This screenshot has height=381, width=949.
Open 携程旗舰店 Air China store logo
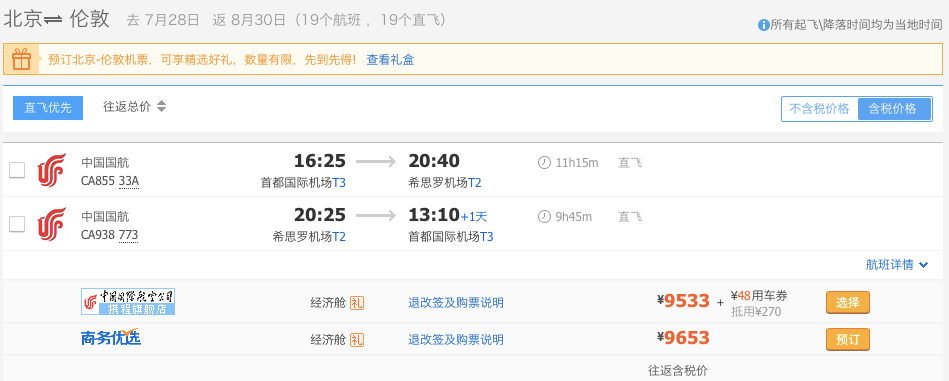click(128, 301)
